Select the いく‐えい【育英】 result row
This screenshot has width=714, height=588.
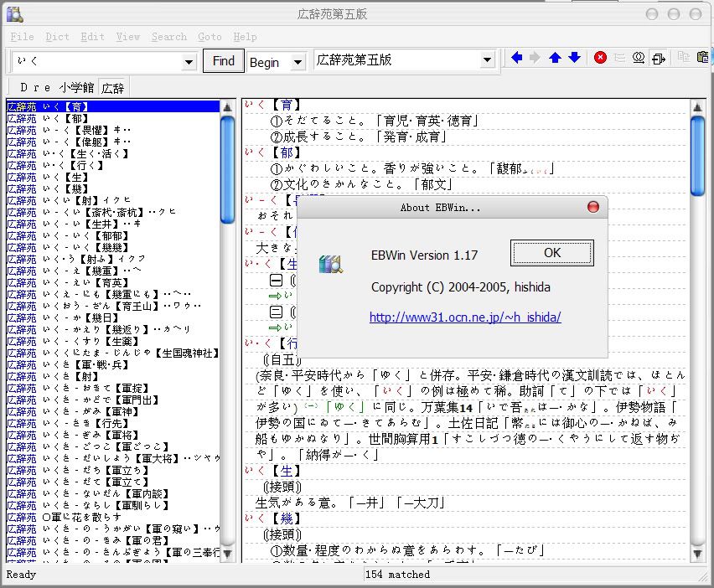[x=113, y=282]
